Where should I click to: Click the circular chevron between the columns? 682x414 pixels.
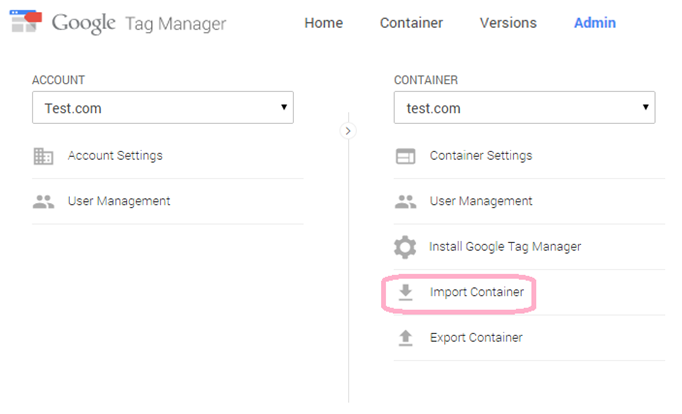348,131
